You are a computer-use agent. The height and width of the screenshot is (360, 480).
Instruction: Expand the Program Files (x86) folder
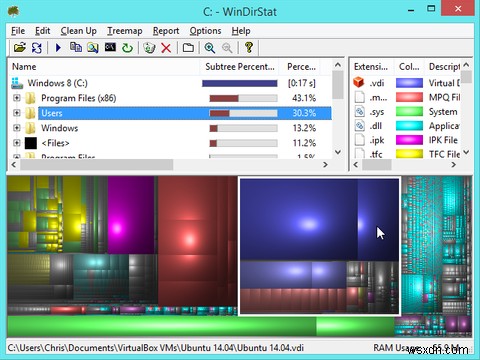click(16, 98)
